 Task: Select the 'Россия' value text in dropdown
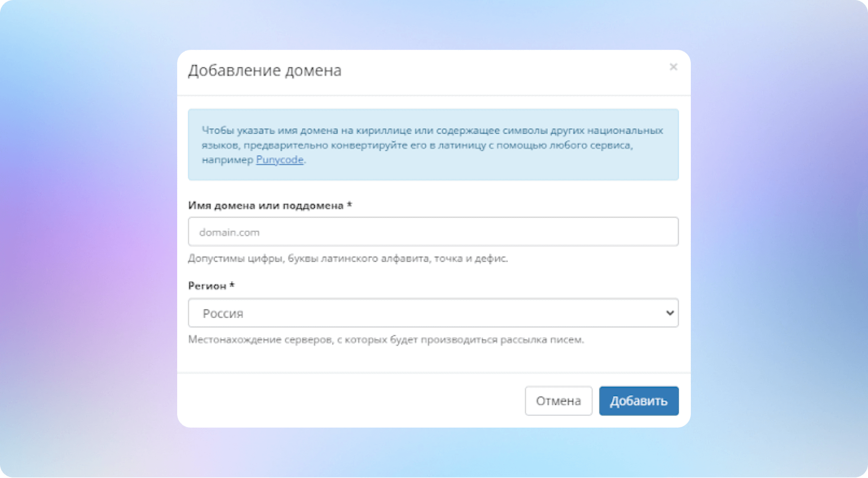click(x=223, y=313)
